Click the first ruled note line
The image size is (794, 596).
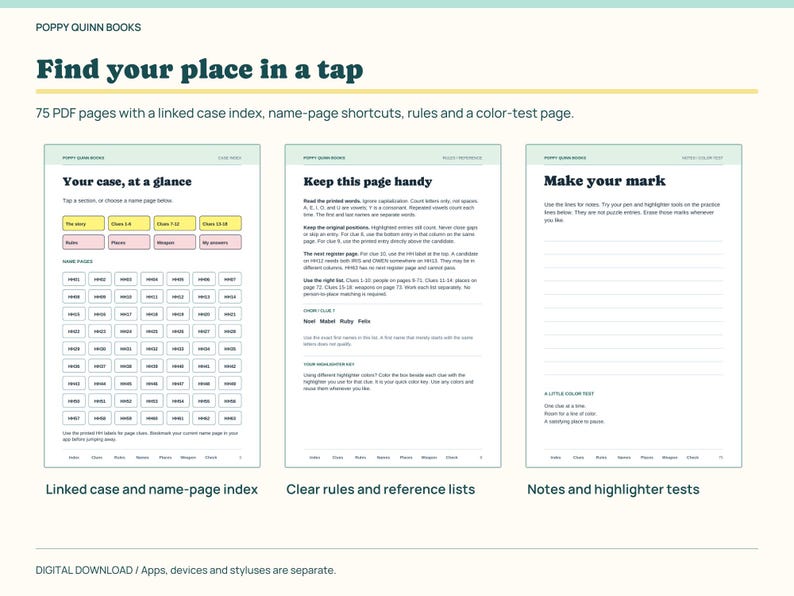coord(633,241)
